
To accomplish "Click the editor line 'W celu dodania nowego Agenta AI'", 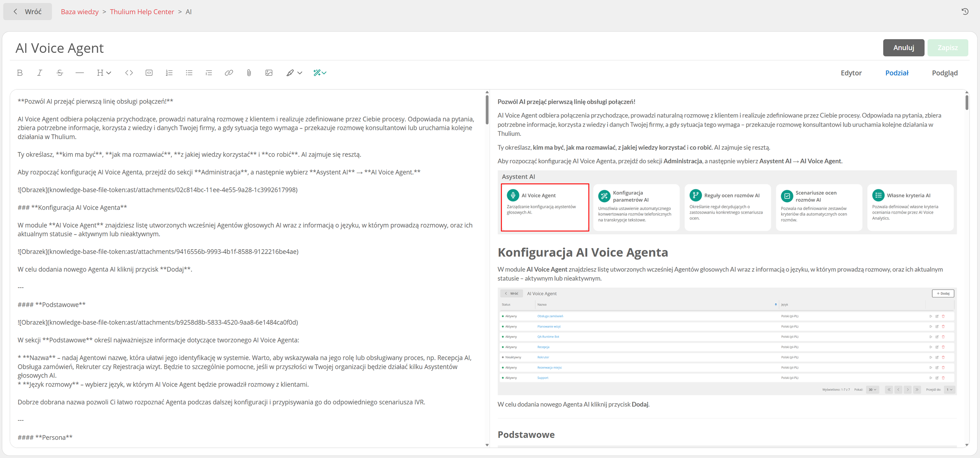I will click(105, 269).
